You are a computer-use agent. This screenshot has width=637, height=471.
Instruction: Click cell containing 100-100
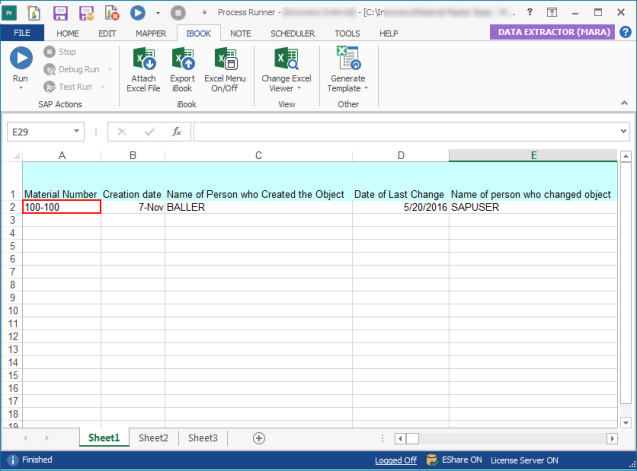pos(62,207)
